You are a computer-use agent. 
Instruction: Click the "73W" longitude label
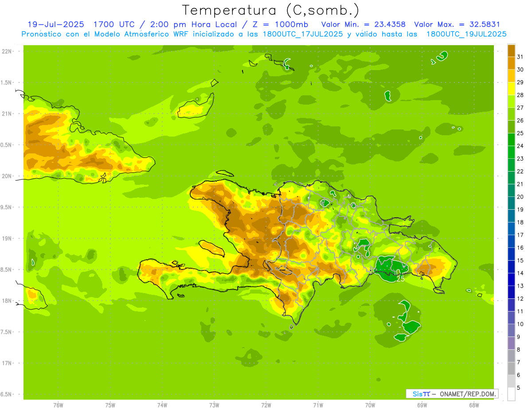[214, 405]
